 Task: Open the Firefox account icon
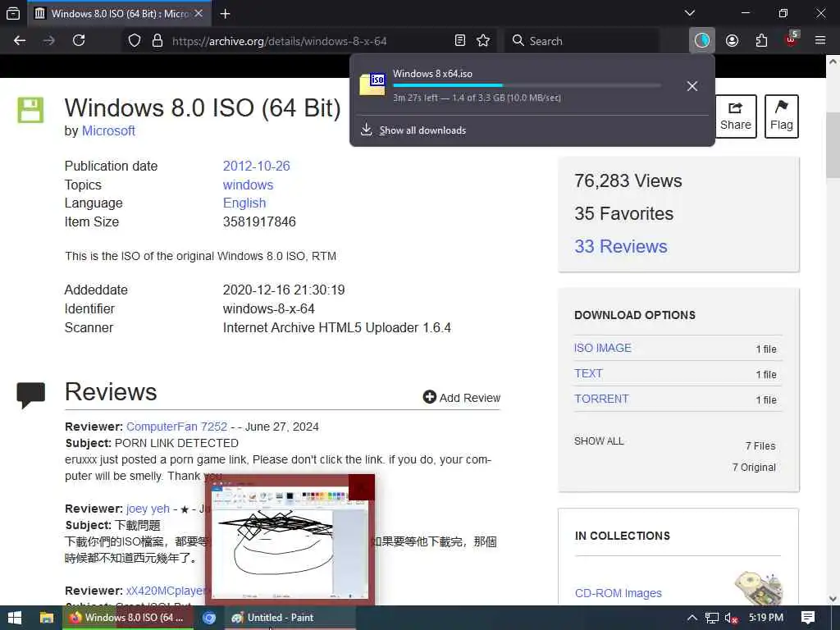(x=732, y=41)
